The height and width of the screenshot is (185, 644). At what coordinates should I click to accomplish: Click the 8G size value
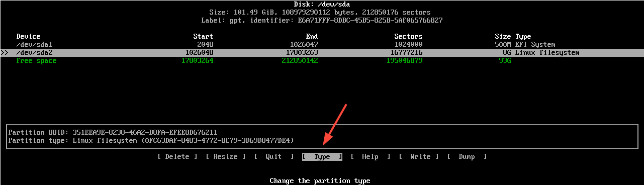pyautogui.click(x=507, y=53)
